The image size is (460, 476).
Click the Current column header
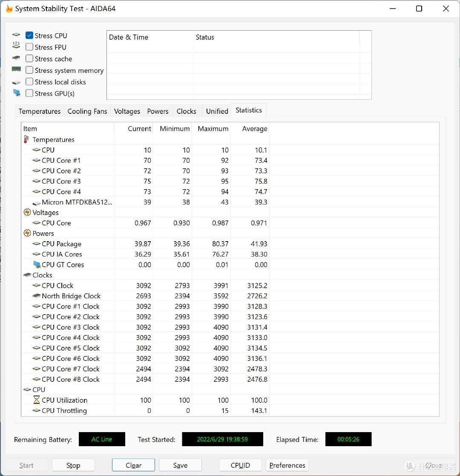pyautogui.click(x=133, y=128)
